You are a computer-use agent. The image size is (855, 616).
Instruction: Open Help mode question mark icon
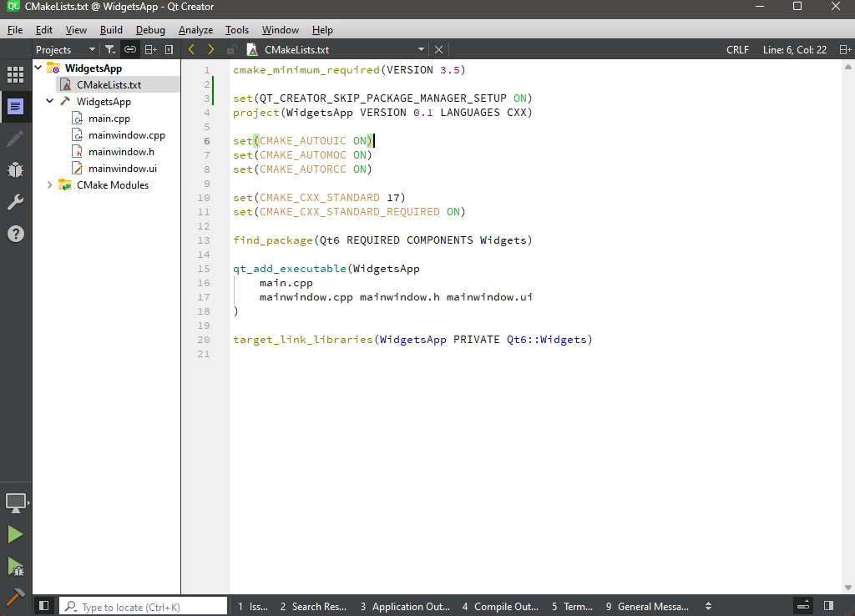15,234
